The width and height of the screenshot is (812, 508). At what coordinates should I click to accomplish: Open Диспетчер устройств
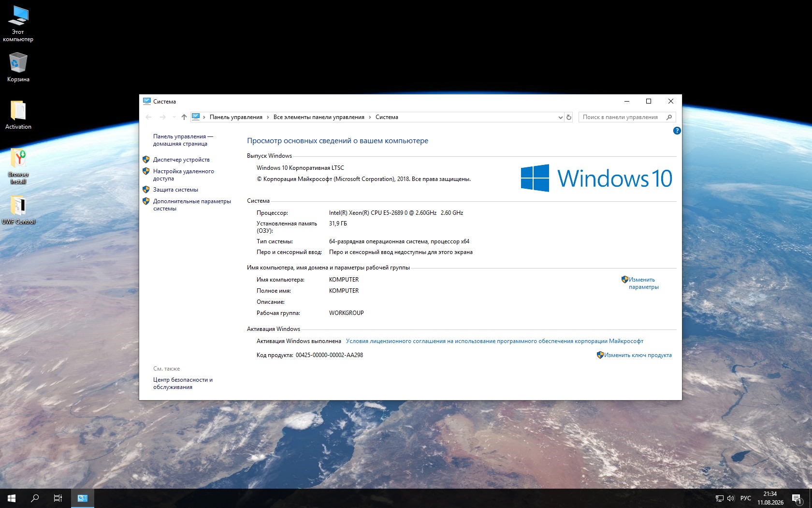(x=181, y=160)
